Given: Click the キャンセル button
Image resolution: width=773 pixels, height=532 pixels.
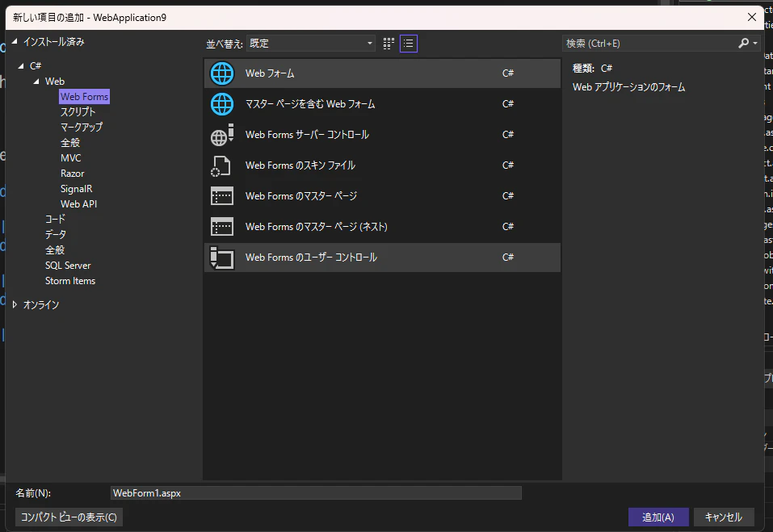Looking at the screenshot, I should click(724, 517).
